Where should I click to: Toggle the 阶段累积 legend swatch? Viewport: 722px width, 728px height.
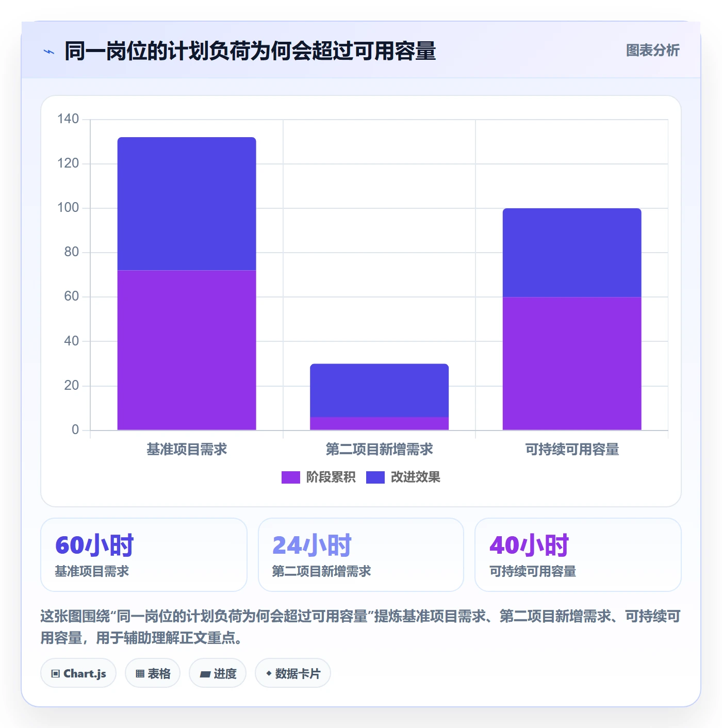click(x=290, y=477)
